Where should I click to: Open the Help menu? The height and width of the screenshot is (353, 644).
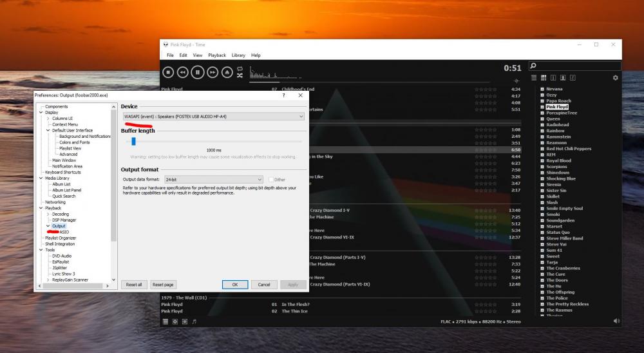256,55
